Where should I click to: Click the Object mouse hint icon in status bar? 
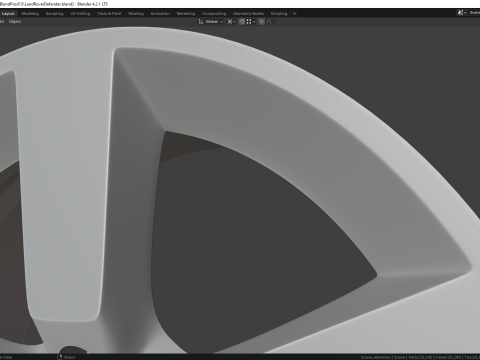pyautogui.click(x=60, y=357)
